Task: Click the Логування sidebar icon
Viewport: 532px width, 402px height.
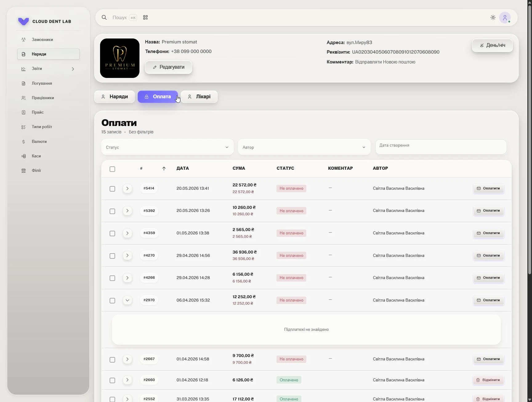Action: [x=23, y=83]
